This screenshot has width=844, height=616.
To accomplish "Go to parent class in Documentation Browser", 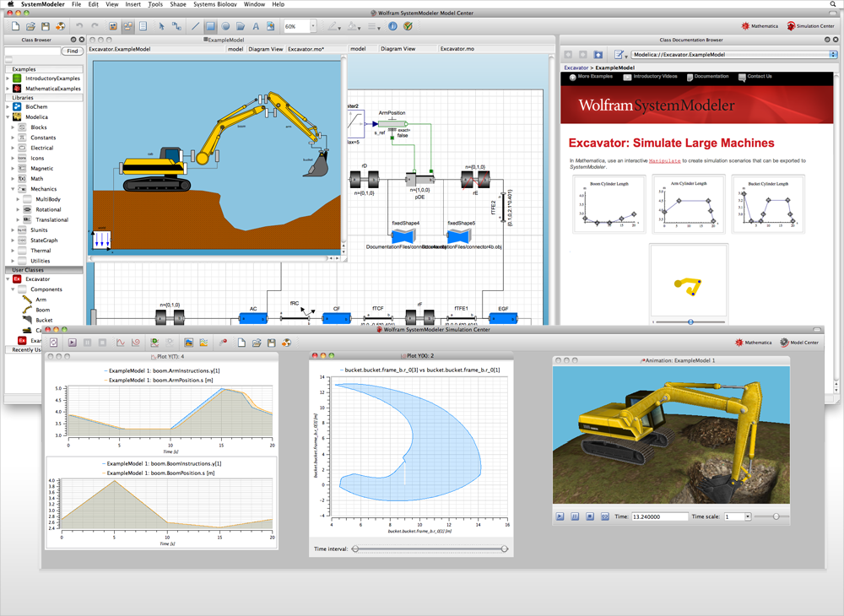I will click(598, 54).
